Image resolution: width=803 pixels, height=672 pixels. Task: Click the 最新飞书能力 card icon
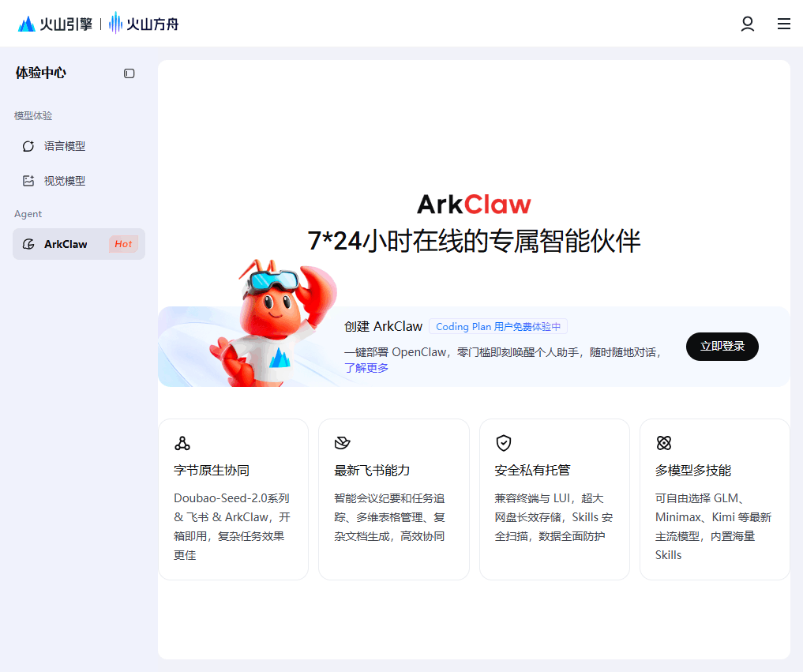point(343,443)
